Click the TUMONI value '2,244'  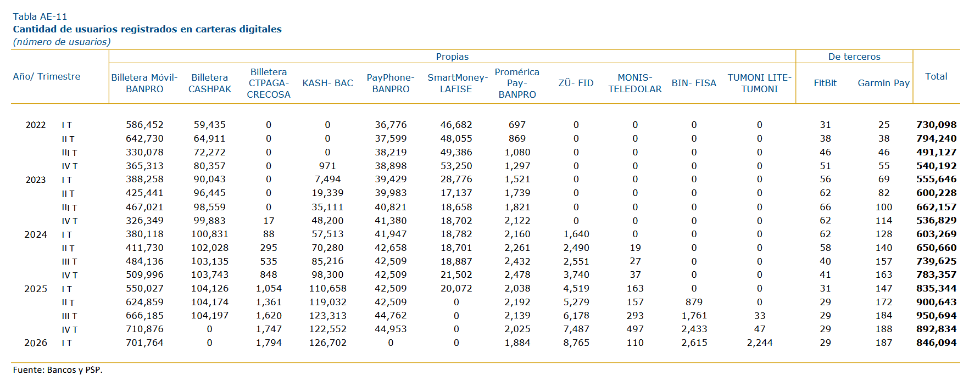click(760, 343)
